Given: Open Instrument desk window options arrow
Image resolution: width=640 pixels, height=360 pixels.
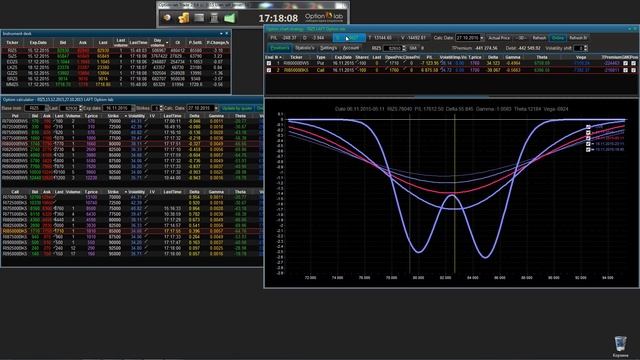Looking at the screenshot, I should 221,33.
